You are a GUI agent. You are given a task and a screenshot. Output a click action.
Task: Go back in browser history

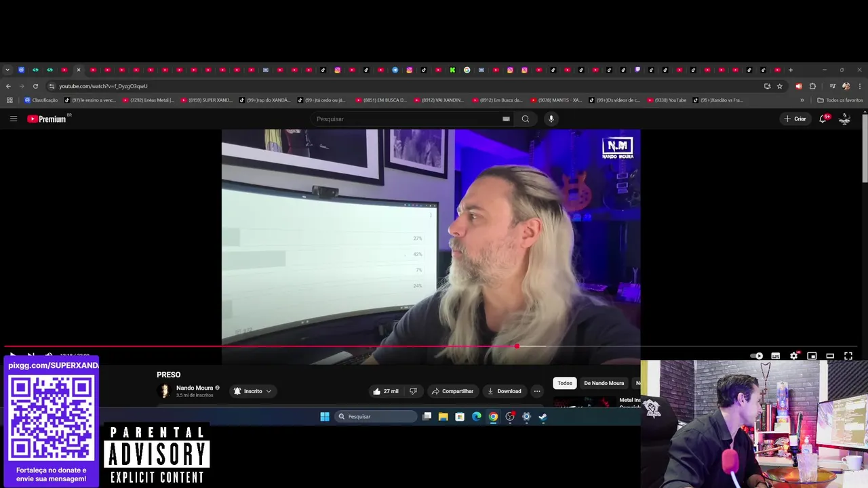point(8,86)
